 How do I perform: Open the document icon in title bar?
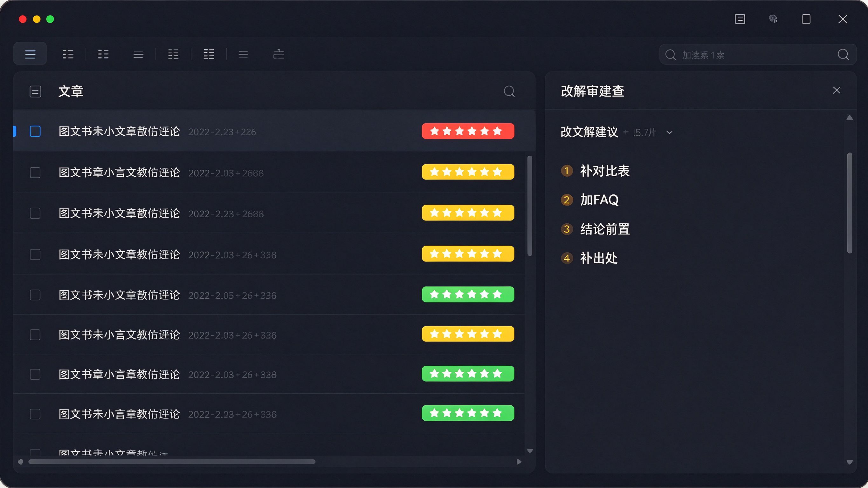(740, 19)
